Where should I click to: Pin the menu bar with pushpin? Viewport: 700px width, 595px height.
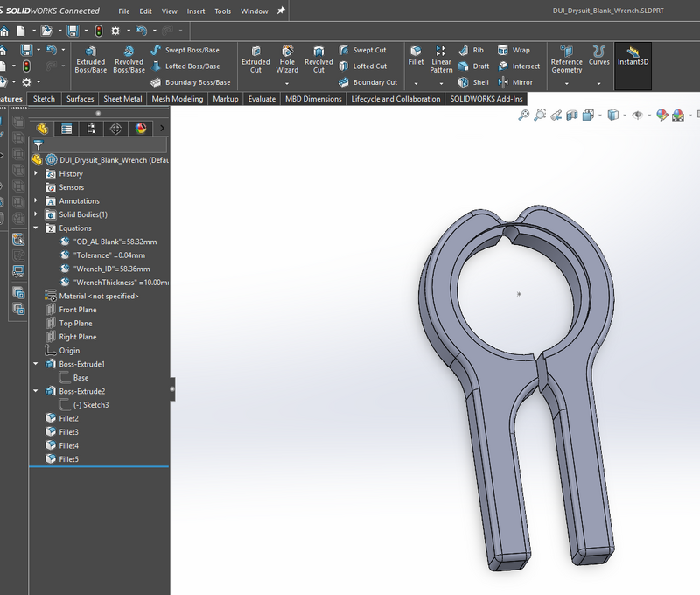click(280, 11)
